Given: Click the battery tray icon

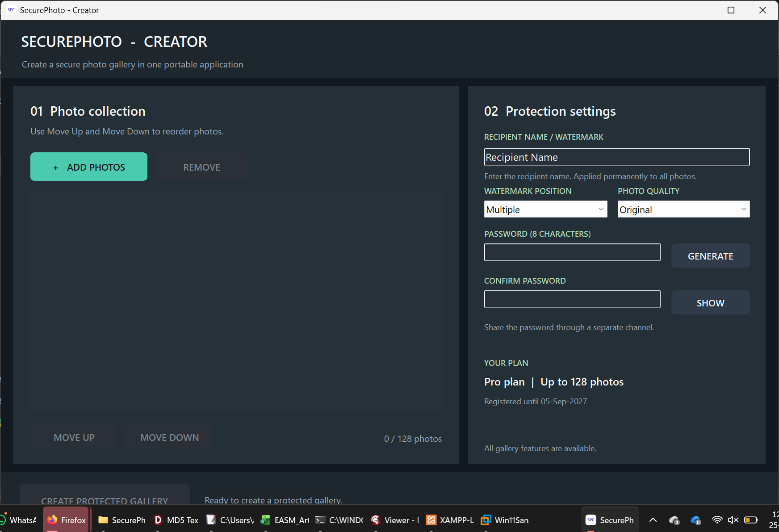Looking at the screenshot, I should pos(751,520).
